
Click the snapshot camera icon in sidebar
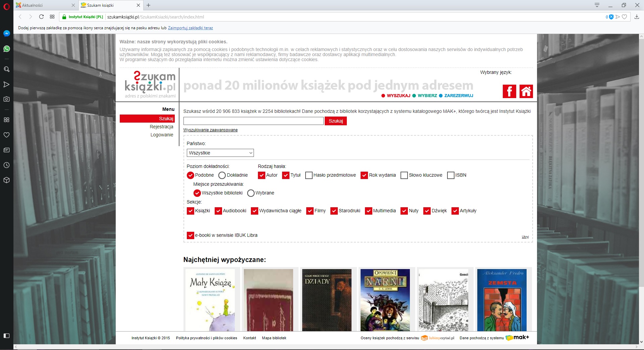(6, 99)
